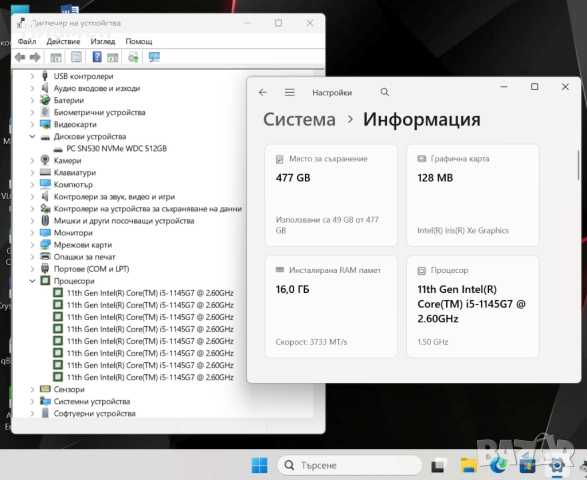587x480 pixels.
Task: Click the Батерии battery icon
Action: (45, 100)
